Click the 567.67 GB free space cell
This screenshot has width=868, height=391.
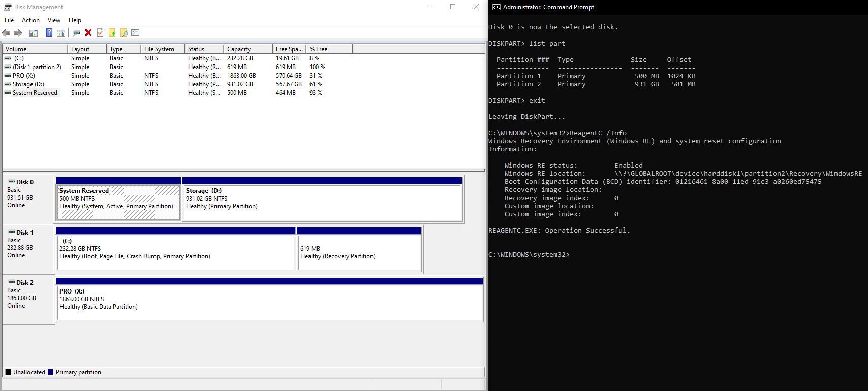point(289,84)
